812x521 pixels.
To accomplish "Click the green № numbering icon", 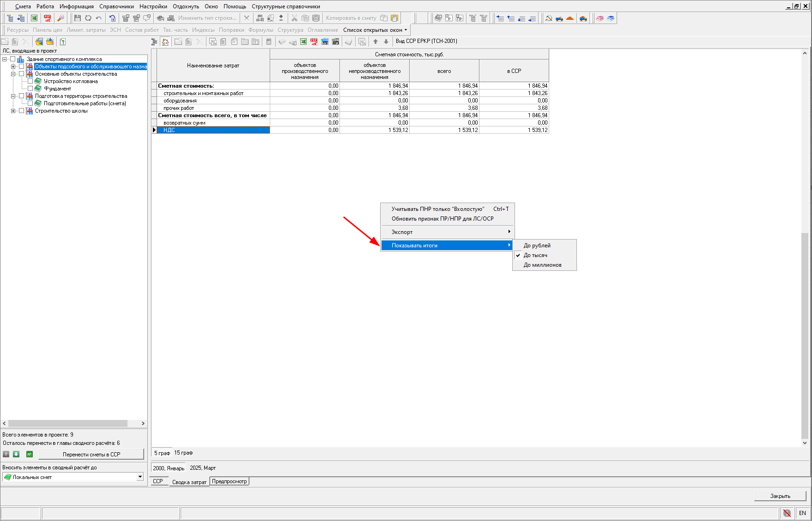I will point(30,454).
